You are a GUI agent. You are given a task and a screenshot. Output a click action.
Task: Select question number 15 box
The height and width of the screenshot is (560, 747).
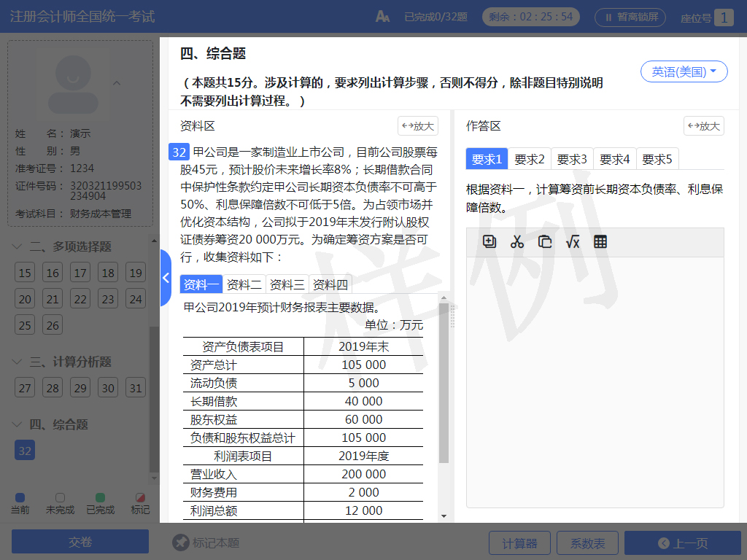(x=26, y=273)
